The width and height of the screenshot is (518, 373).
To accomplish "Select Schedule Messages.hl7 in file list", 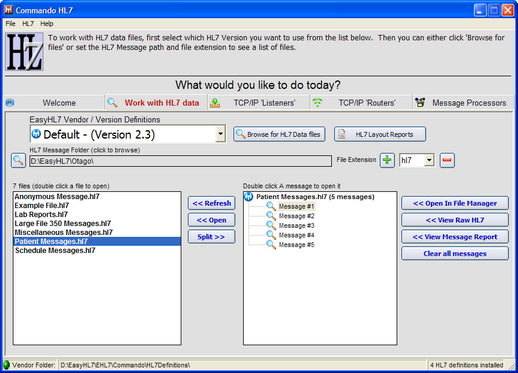I will pos(97,250).
